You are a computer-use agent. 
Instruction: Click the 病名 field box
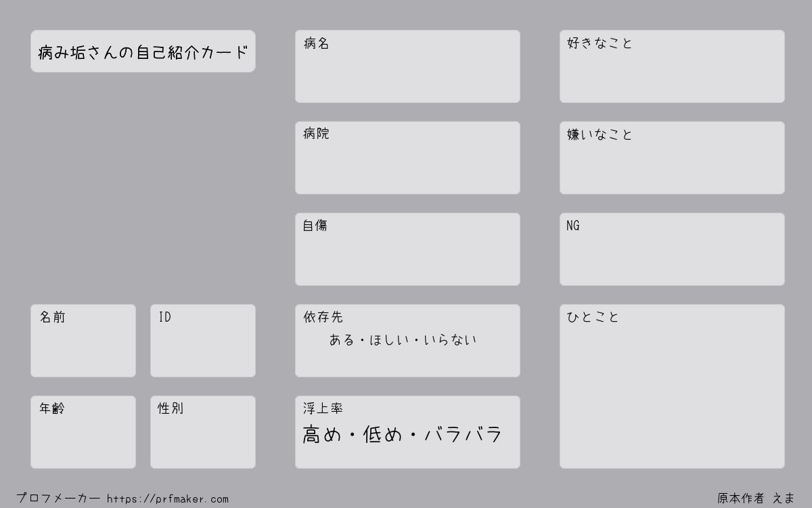click(407, 66)
